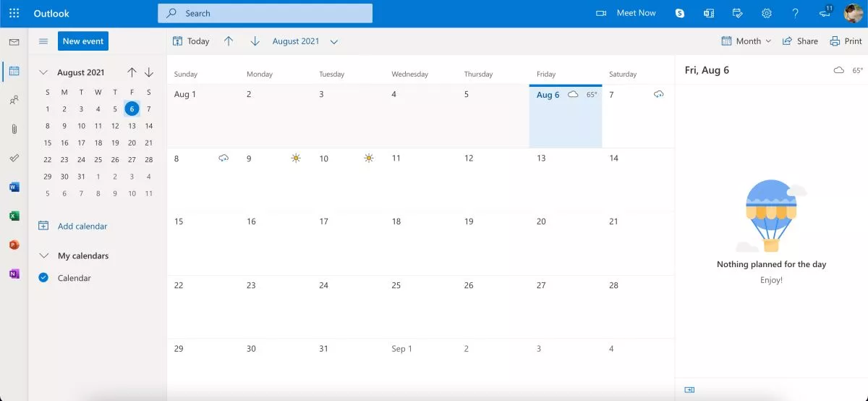Go to previous month with toolbar up arrow
The width and height of the screenshot is (868, 401).
[229, 41]
